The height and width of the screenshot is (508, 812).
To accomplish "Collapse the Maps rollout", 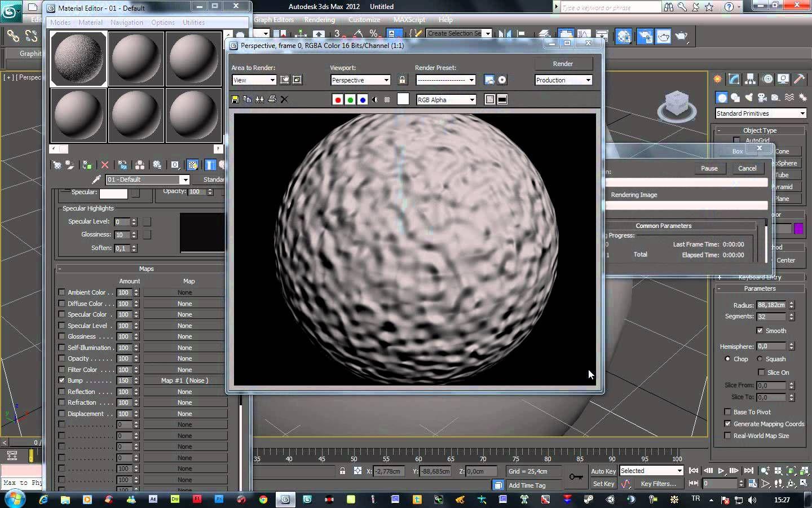I will [x=146, y=269].
